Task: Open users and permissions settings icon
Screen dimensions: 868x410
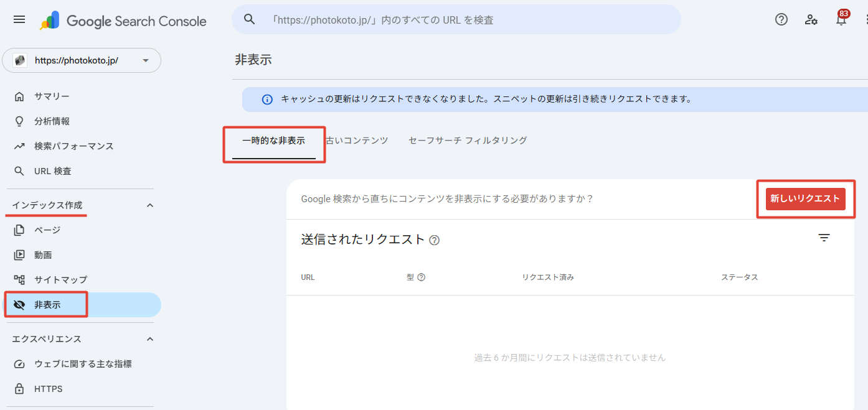Action: tap(811, 19)
